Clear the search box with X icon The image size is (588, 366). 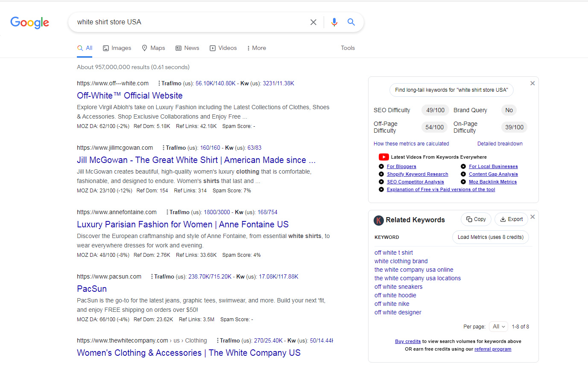pos(313,22)
